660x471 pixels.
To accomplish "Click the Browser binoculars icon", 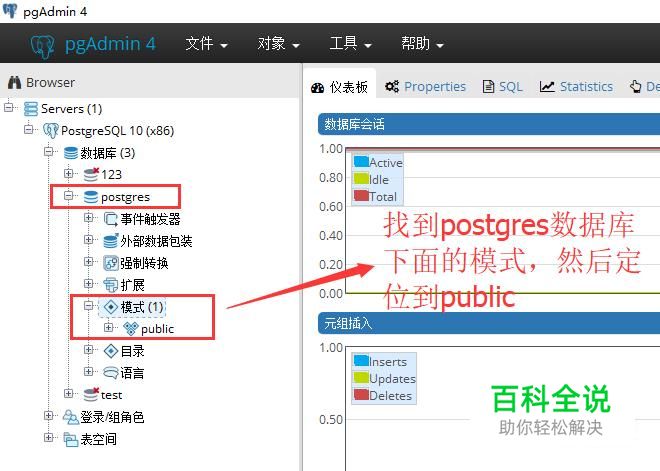I will click(14, 82).
